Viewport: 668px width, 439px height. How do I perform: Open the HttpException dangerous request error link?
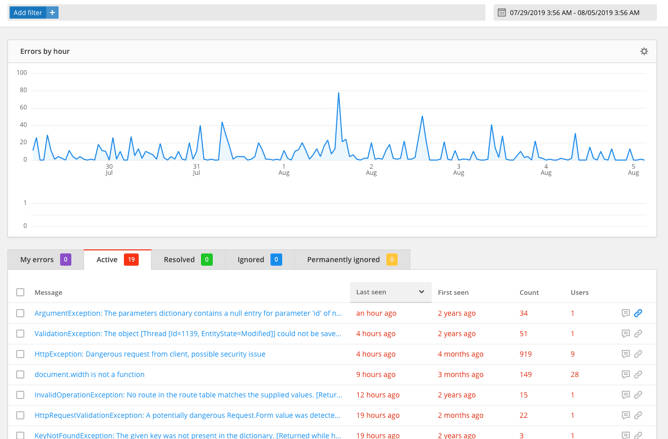[x=150, y=354]
